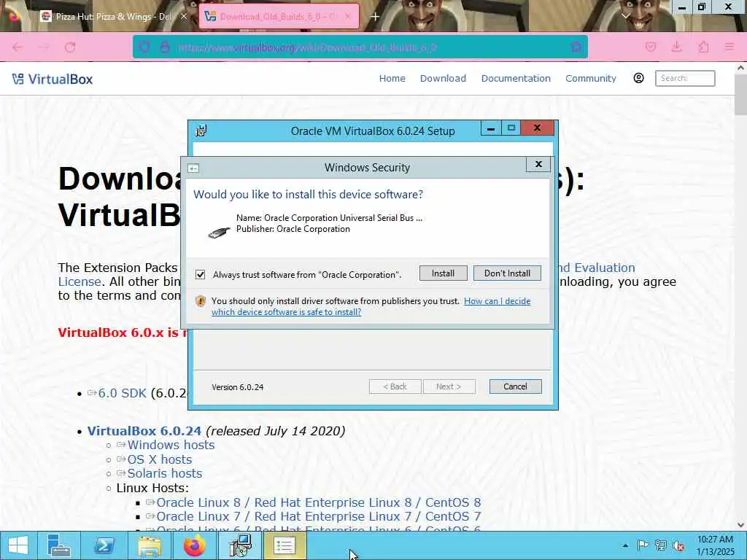Open the Pocket save icon
This screenshot has width=747, height=560.
tap(650, 47)
